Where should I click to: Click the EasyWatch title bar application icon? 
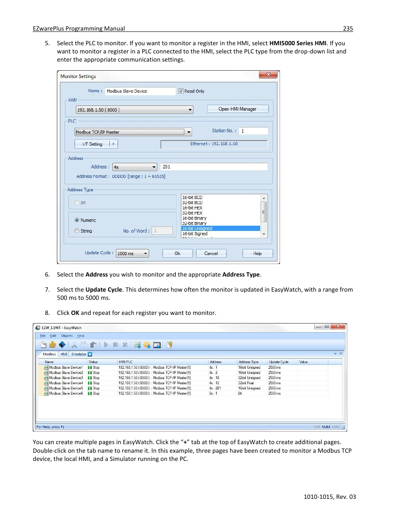(x=38, y=328)
